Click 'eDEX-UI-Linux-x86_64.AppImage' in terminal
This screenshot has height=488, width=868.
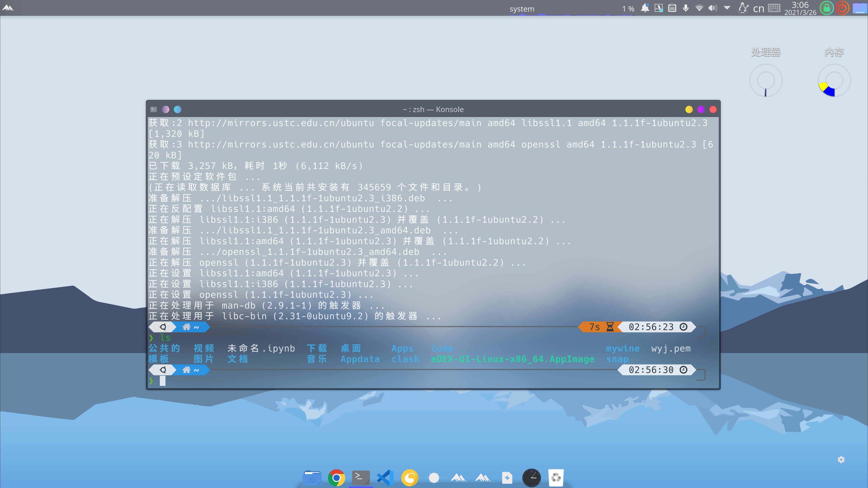tap(512, 359)
